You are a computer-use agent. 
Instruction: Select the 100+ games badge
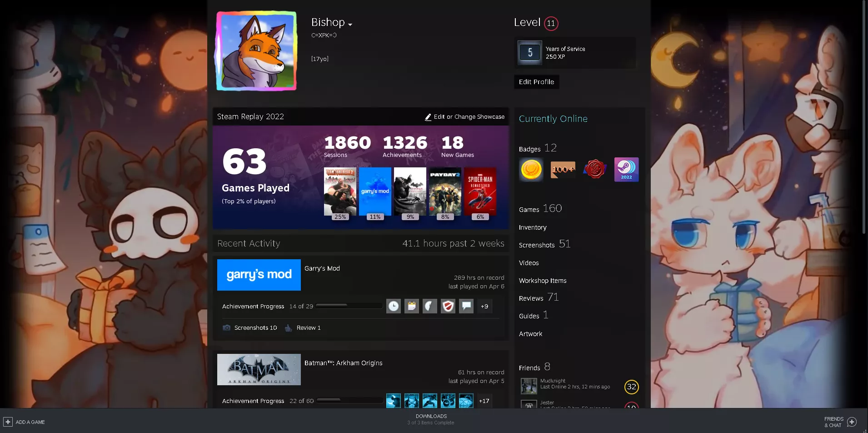(563, 169)
